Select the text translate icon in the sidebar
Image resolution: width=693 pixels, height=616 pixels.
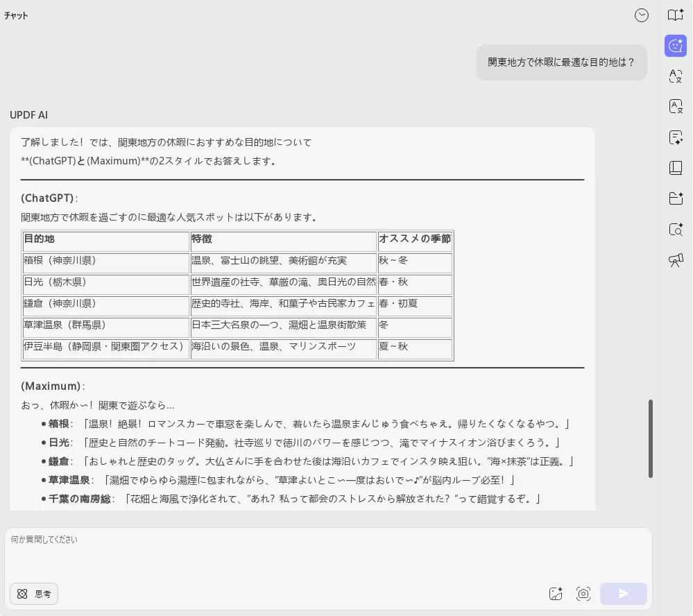pos(676,76)
